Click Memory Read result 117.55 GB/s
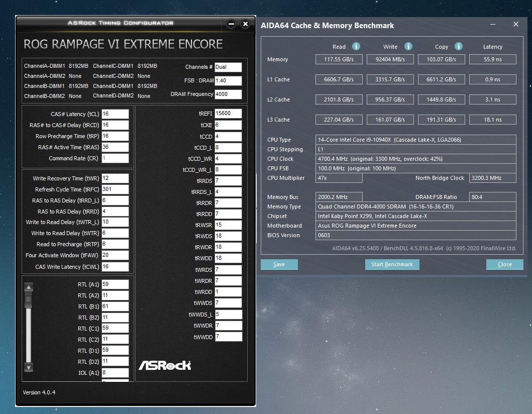This screenshot has height=414, width=532. 339,59
